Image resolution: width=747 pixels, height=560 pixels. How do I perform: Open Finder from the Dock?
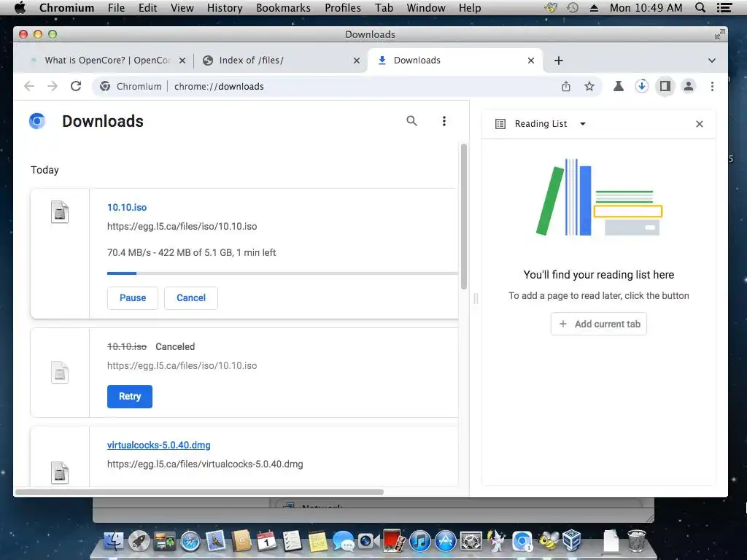pyautogui.click(x=113, y=541)
